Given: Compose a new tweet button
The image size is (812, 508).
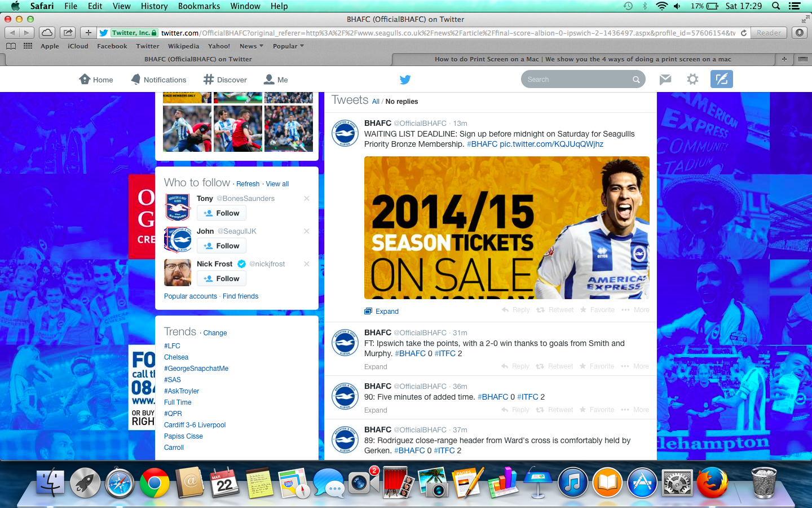Looking at the screenshot, I should click(721, 79).
